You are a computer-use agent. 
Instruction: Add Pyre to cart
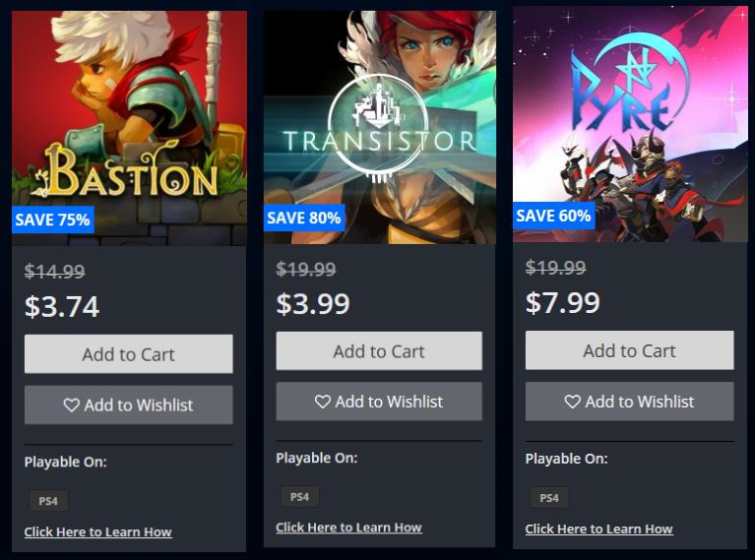(629, 350)
